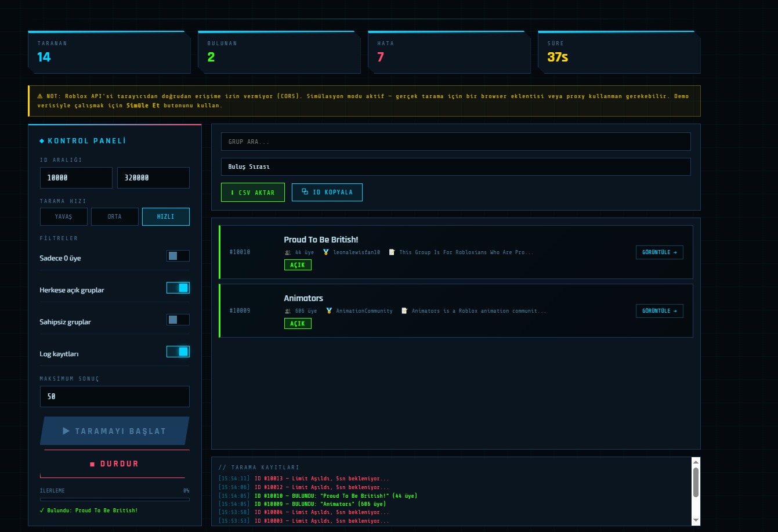The height and width of the screenshot is (532, 778).
Task: Select the Yavaş scan speed
Action: tap(63, 216)
